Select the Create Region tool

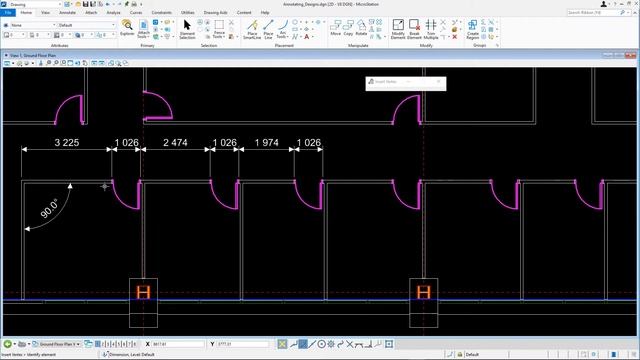point(473,29)
